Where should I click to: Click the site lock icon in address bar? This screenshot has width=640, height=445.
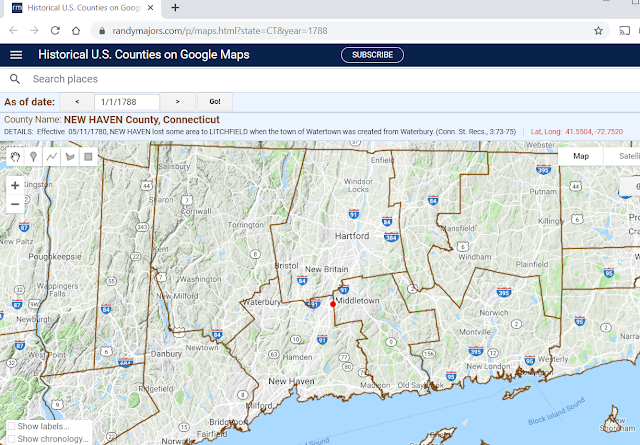[102, 31]
